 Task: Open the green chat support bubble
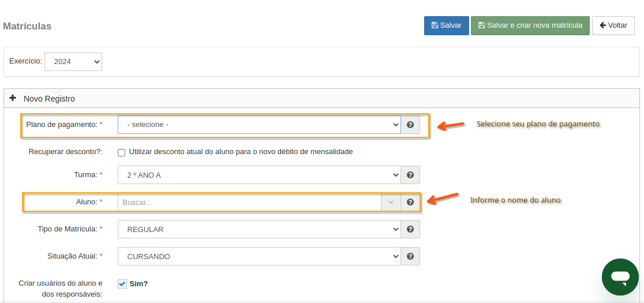click(620, 277)
